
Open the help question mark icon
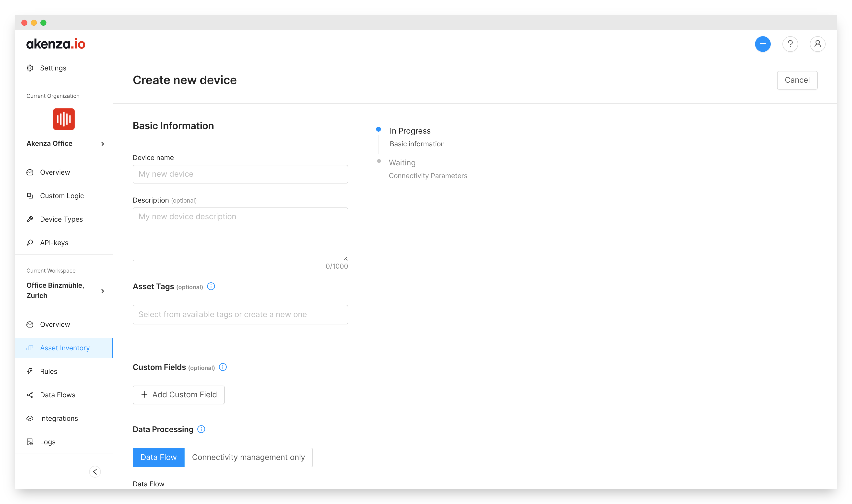click(x=790, y=44)
